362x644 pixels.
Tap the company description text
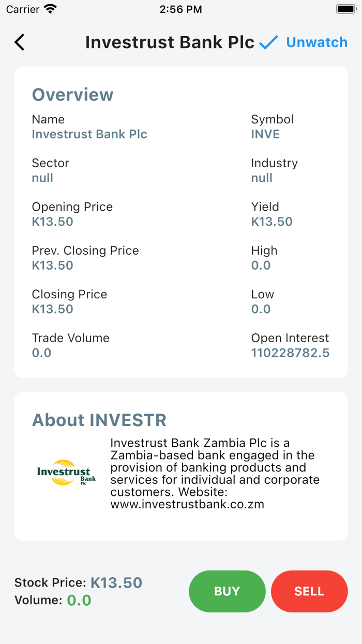[215, 474]
